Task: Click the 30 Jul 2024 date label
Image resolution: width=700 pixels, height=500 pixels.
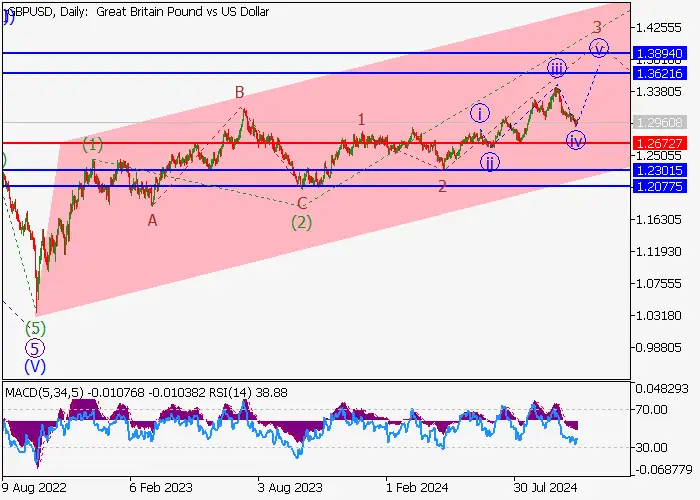Action: pyautogui.click(x=546, y=487)
